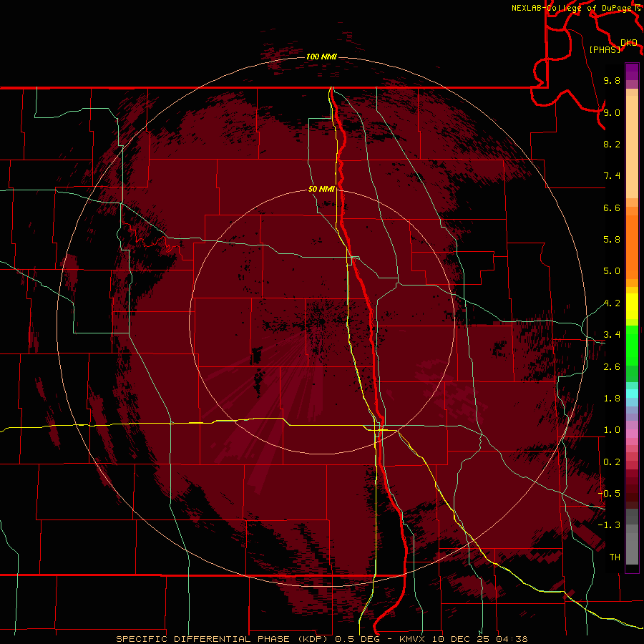Click the -1.3 scale value
Screen dimensions: 644x644
click(x=609, y=525)
